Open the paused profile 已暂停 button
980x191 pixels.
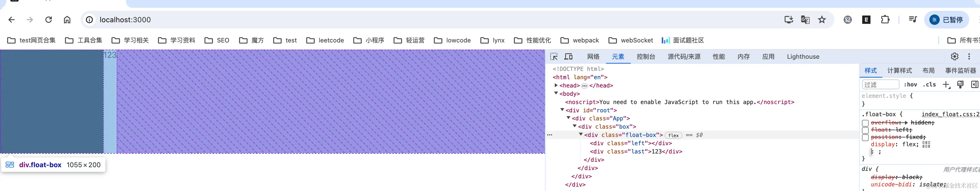click(x=946, y=20)
